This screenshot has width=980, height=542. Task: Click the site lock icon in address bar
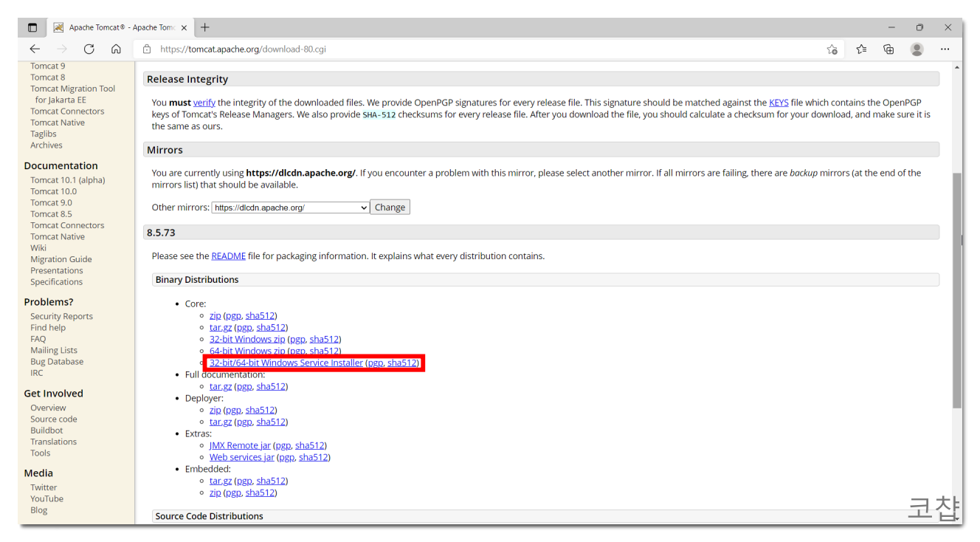(146, 49)
